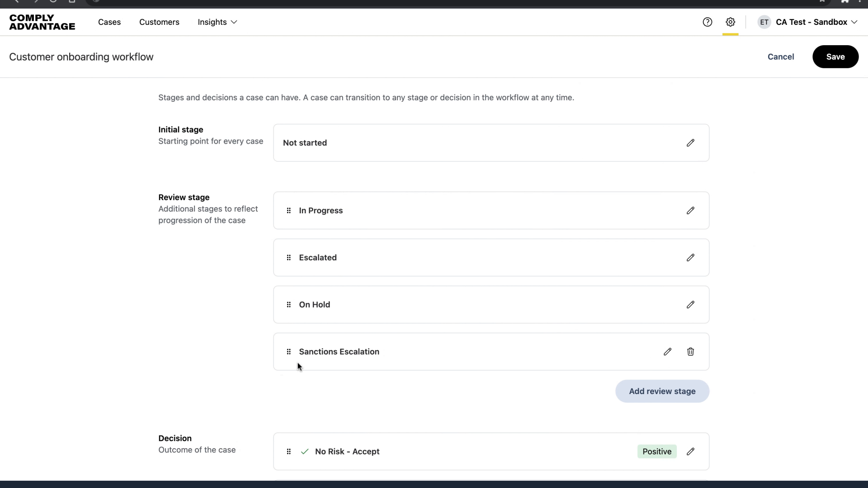Expand the Insights dropdown menu

click(x=217, y=22)
